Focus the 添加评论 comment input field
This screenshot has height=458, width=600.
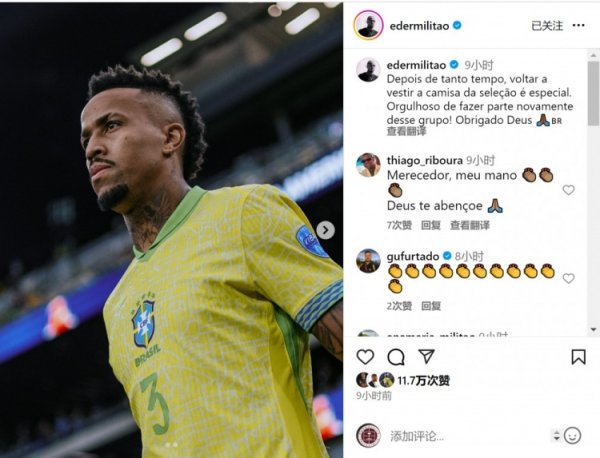(x=467, y=436)
